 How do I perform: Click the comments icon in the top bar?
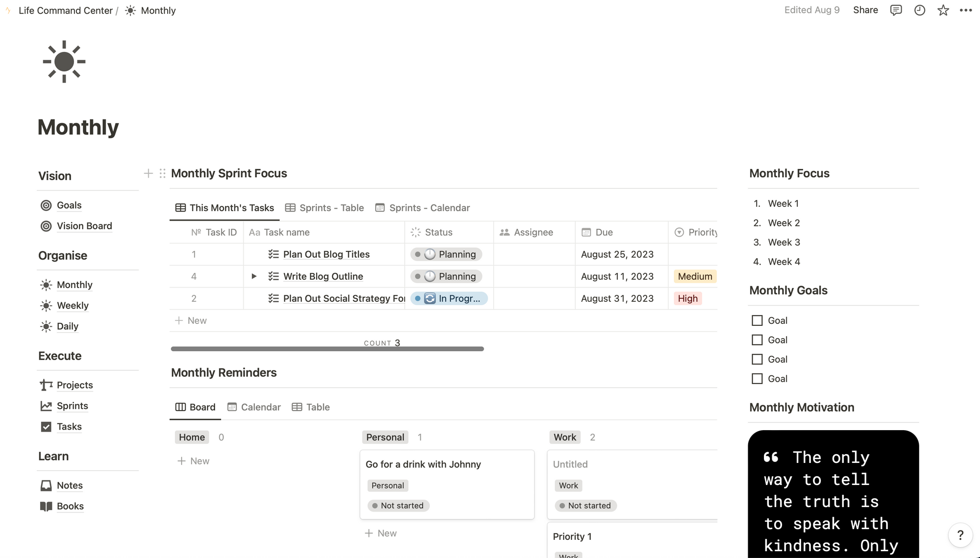896,10
